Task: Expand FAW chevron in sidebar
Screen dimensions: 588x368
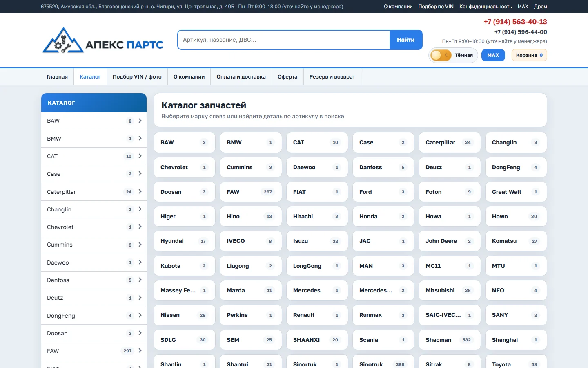Action: coord(140,350)
